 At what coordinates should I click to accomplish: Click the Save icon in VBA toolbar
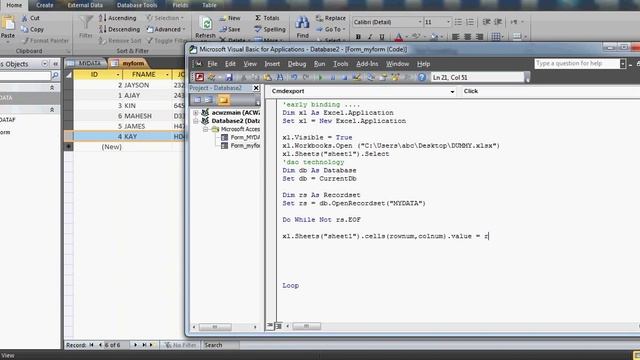point(229,77)
